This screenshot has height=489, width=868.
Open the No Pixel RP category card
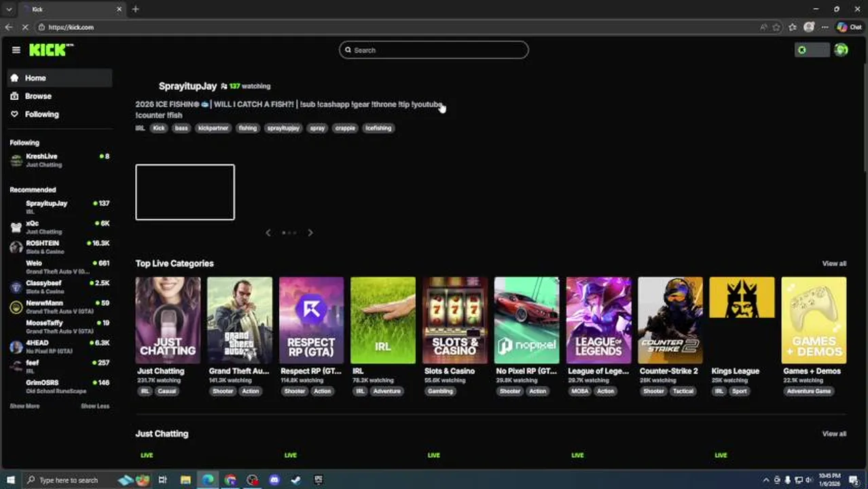[527, 321]
